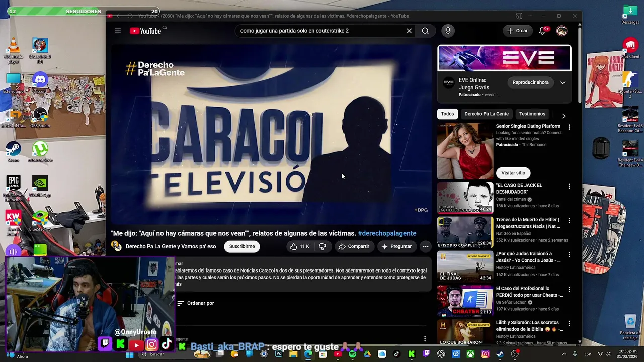Click the ESP language indicator
This screenshot has width=644, height=362.
(587, 354)
